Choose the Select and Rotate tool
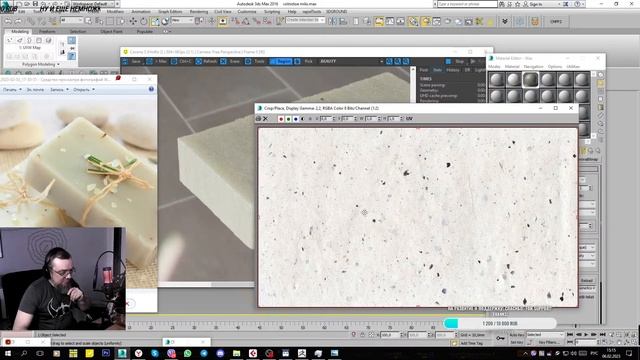The height and width of the screenshot is (360, 640). 144,21
